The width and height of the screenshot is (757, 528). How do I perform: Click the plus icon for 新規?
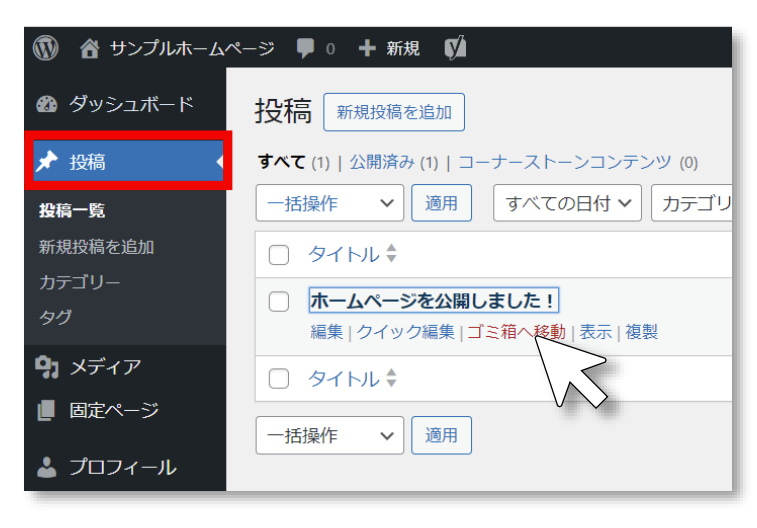pos(367,48)
